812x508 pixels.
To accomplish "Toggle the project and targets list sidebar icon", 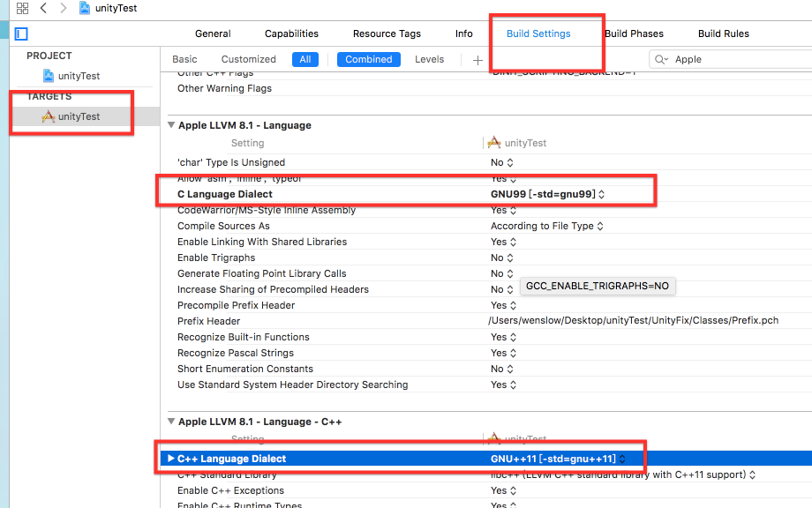I will pos(21,34).
